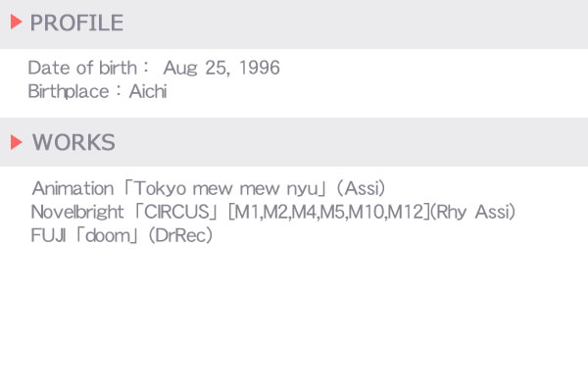
Task: Click the gray PROFILE header bar
Action: [x=294, y=24]
